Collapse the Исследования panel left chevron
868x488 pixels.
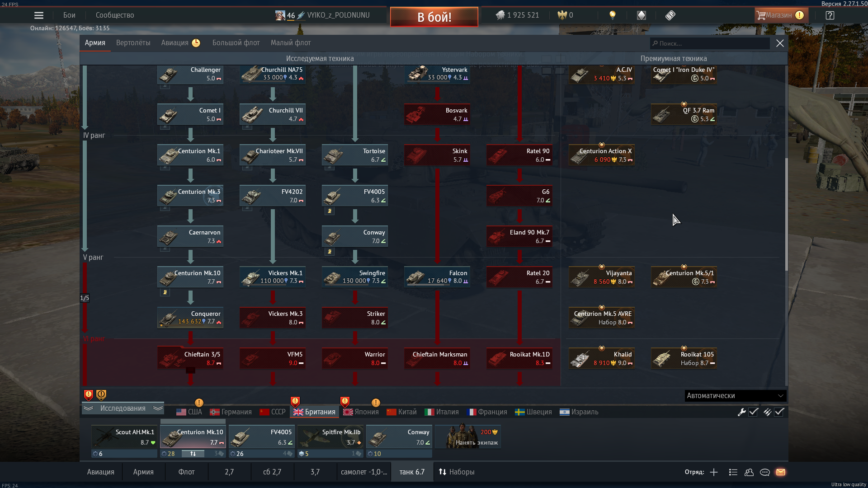(x=88, y=408)
